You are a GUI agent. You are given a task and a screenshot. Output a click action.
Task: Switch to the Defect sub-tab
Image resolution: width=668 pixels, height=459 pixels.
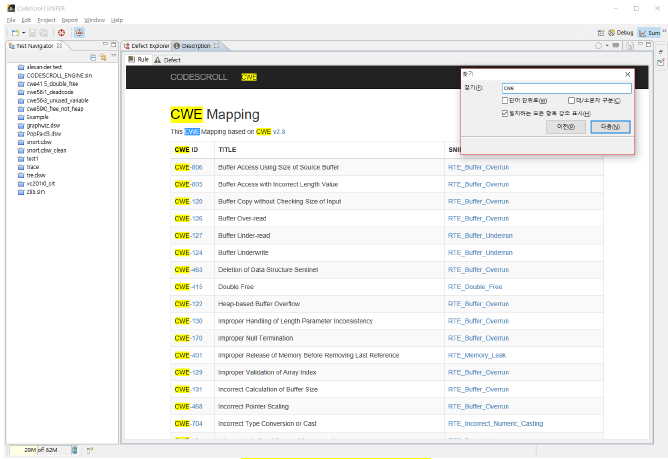[168, 60]
